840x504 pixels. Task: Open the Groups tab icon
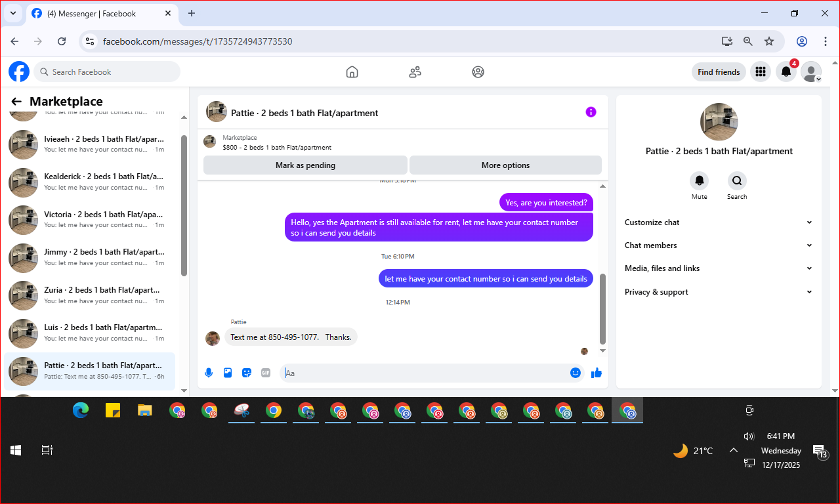(x=478, y=72)
